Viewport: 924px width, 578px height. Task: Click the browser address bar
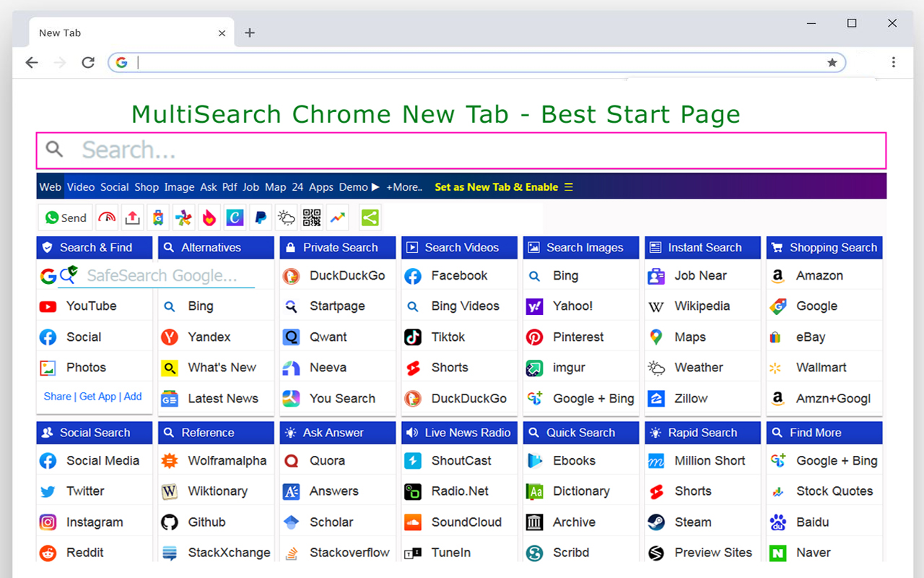pos(476,63)
